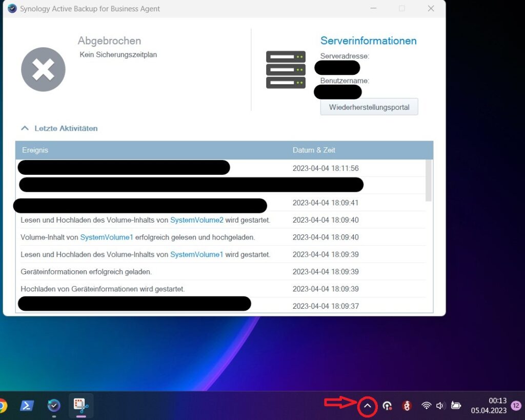Click the battery status tray icon
Image resolution: width=525 pixels, height=420 pixels.
pos(456,406)
